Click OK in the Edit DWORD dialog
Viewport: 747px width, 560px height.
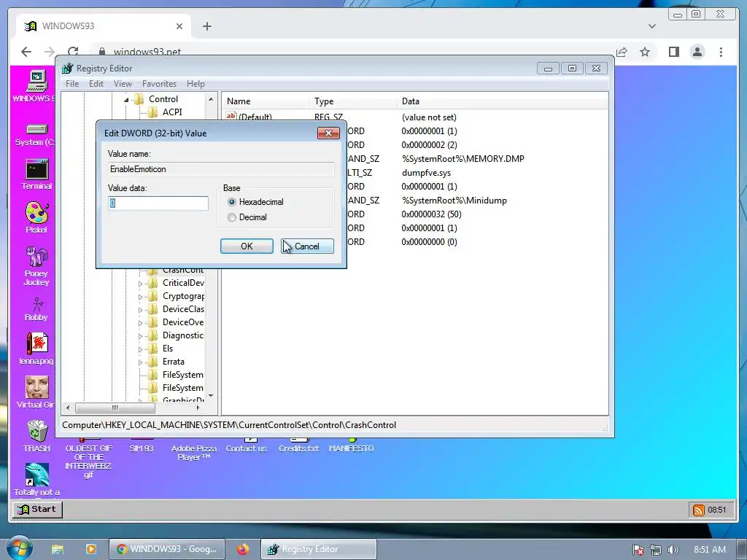tap(247, 246)
